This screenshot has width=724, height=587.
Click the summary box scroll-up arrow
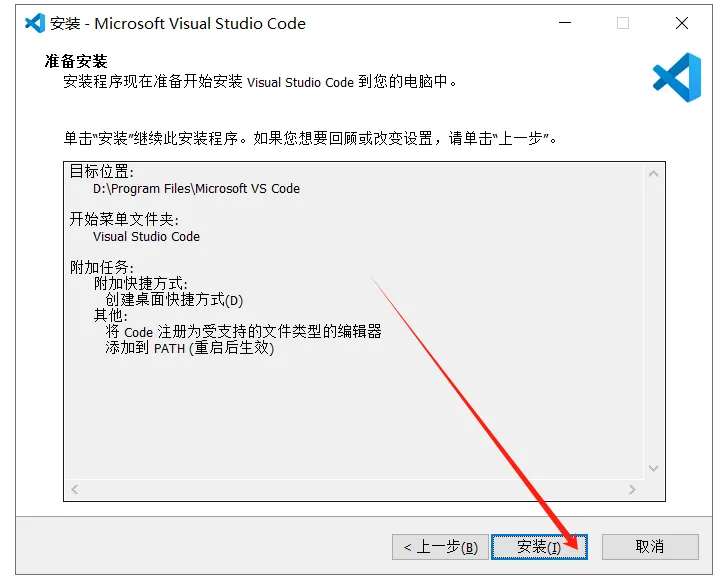pyautogui.click(x=653, y=174)
